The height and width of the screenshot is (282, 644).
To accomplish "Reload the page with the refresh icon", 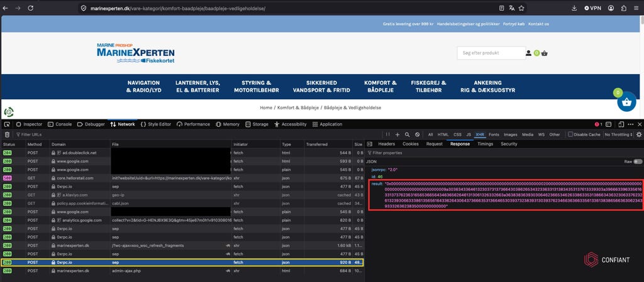I will pyautogui.click(x=31, y=8).
